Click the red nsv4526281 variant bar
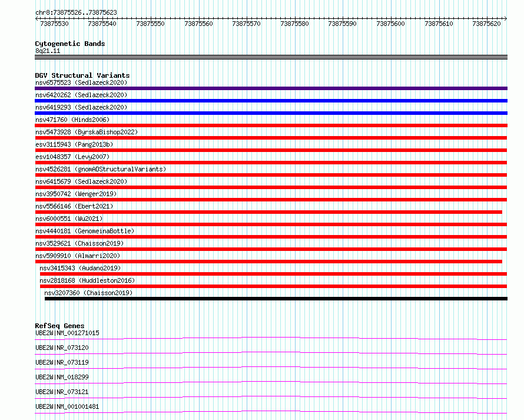The height and width of the screenshot is (420, 524). 271,175
